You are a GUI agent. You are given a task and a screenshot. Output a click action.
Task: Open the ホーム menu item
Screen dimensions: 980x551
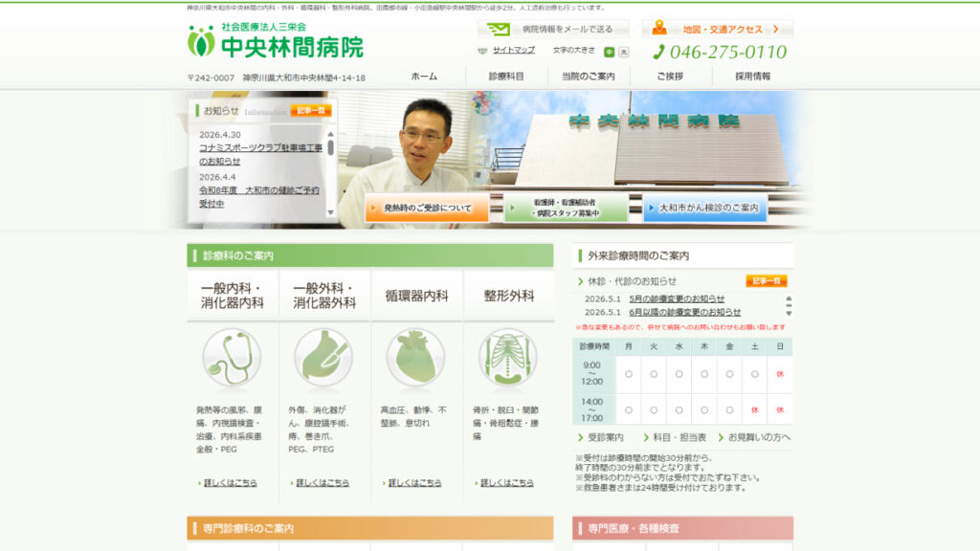[x=424, y=77]
